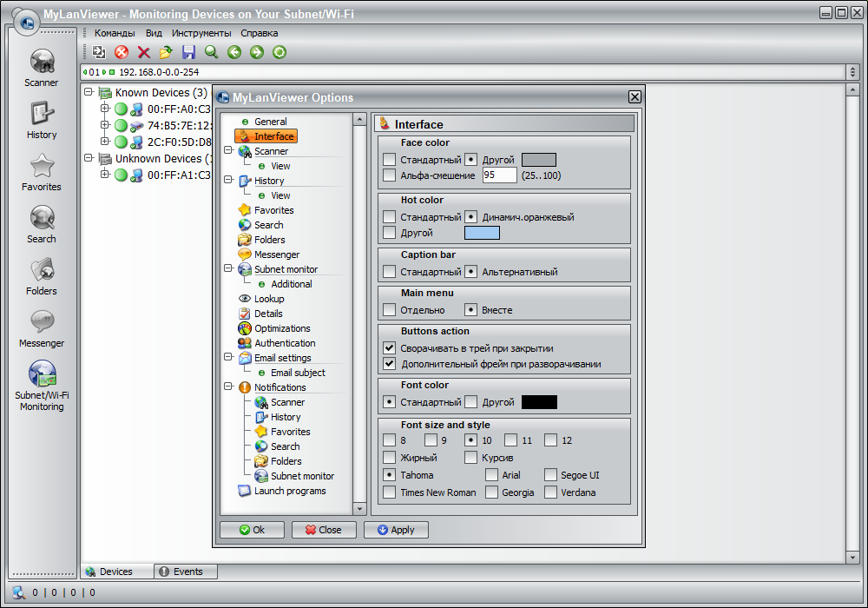
Task: Click the Альфа-смешение value field
Action: click(x=499, y=175)
